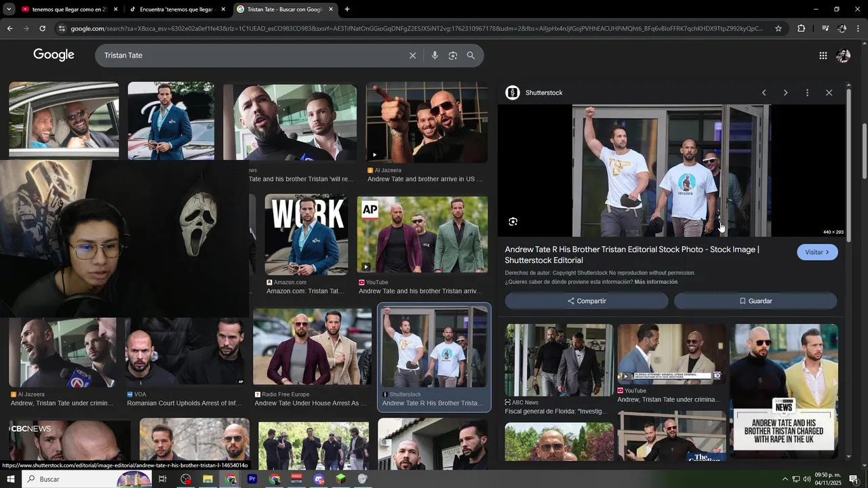Open the ABC News related image thumbnail
Screen dimensions: 868x488
point(559,360)
